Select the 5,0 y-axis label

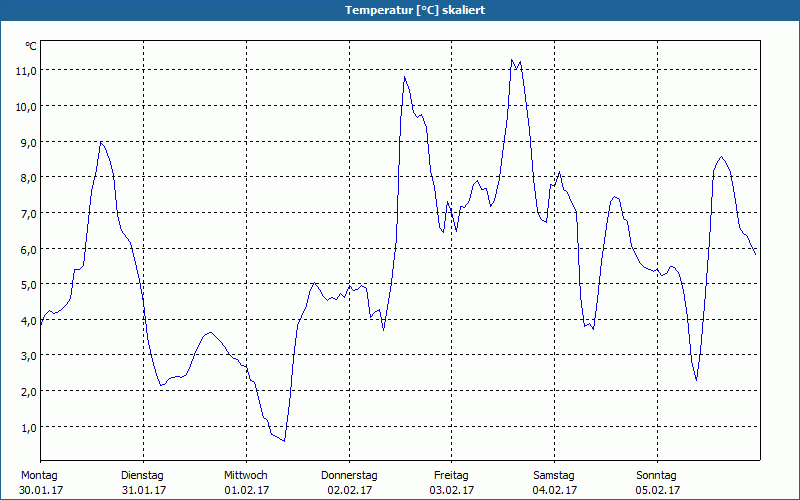(x=27, y=285)
